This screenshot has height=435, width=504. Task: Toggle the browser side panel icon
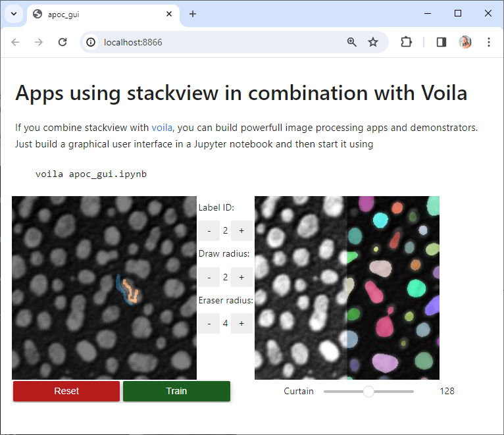[x=441, y=42]
